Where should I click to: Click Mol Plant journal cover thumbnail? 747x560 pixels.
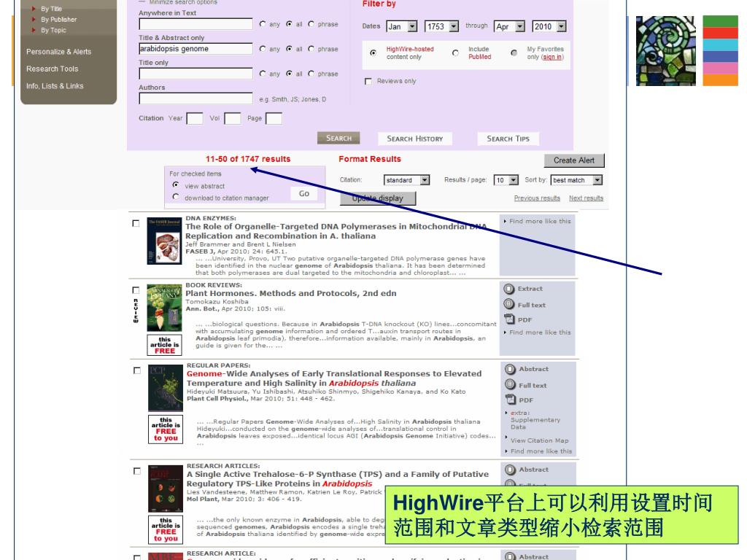(166, 489)
